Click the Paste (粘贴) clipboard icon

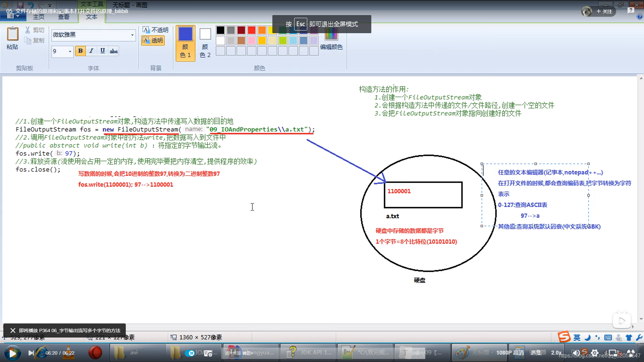[12, 34]
